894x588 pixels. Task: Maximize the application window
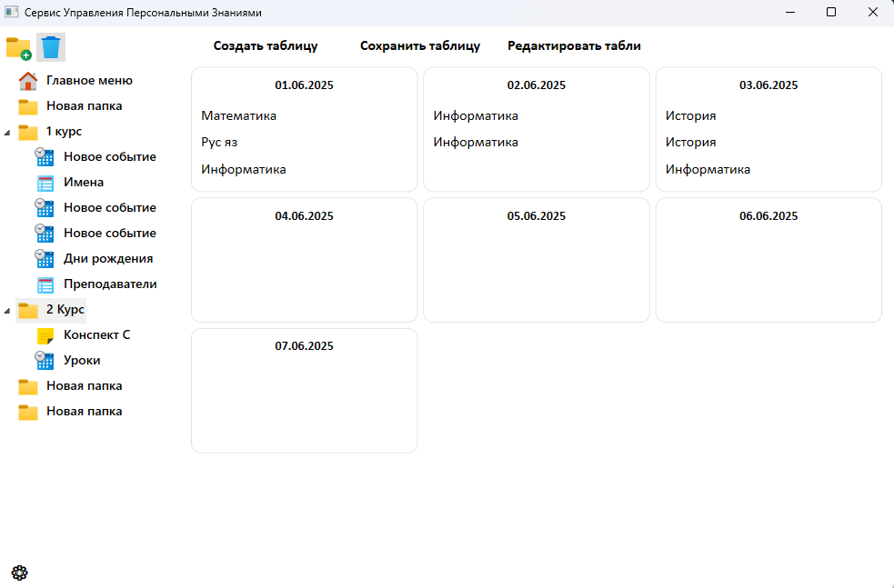click(831, 12)
